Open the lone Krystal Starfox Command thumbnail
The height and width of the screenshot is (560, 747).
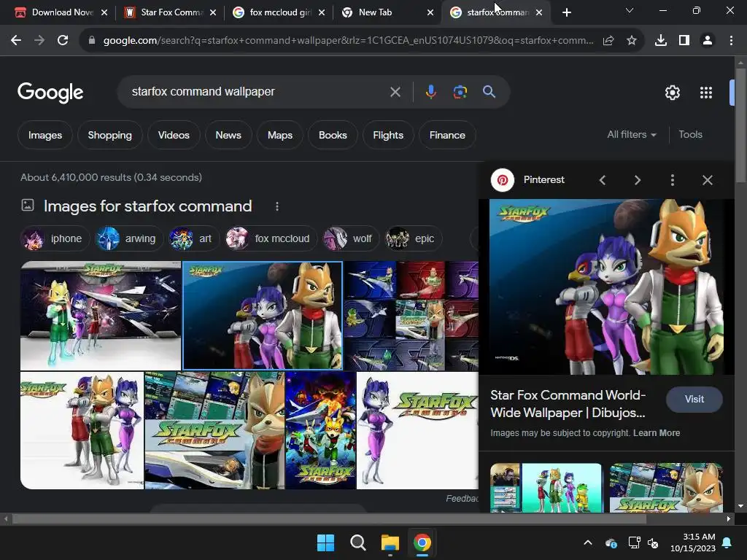pos(418,430)
